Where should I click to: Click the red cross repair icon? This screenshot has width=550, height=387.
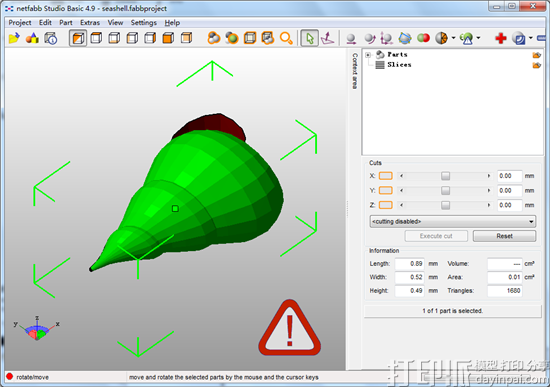[501, 38]
